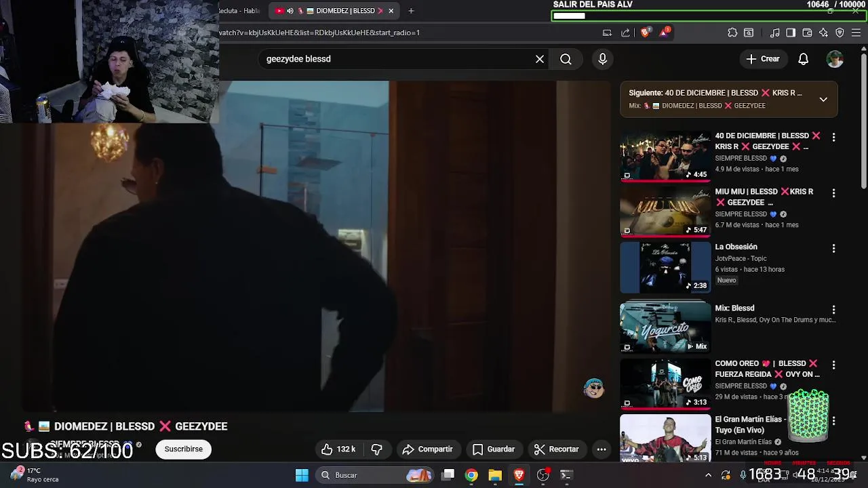Screen dimensions: 868x488
Task: Click the Recortar clip button
Action: [556, 449]
